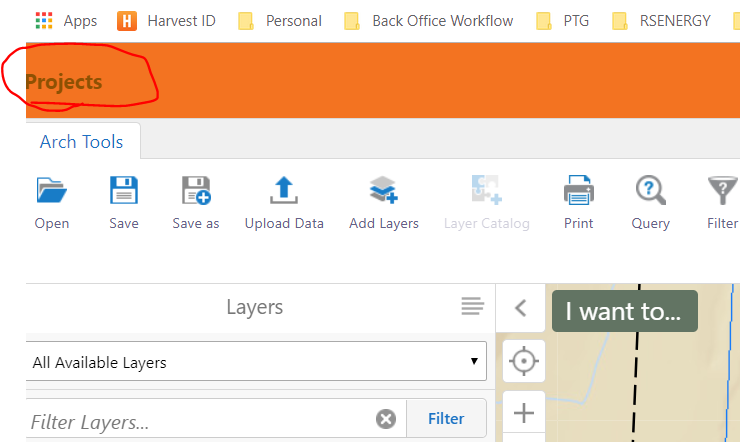Clear the Filter Layers search text
The width and height of the screenshot is (740, 442).
click(x=386, y=419)
